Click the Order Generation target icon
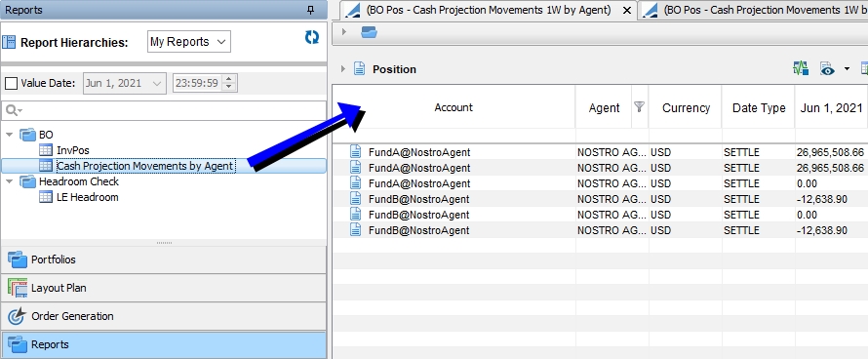Screen dimensions: 868x359 [x=18, y=316]
